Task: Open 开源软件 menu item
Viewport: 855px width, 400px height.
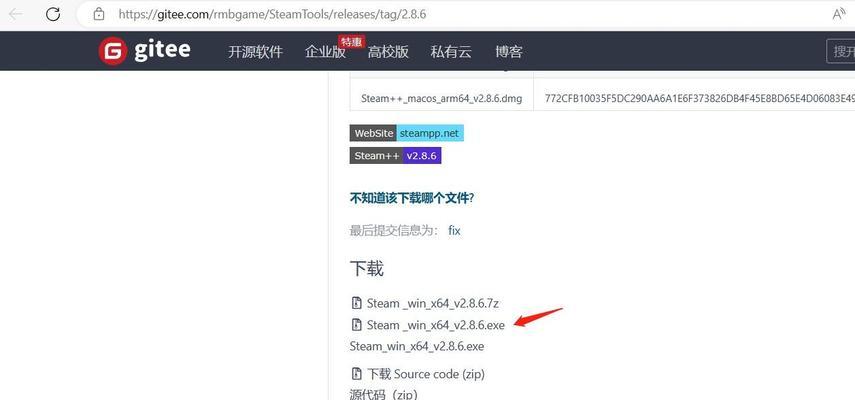Action: (x=255, y=52)
